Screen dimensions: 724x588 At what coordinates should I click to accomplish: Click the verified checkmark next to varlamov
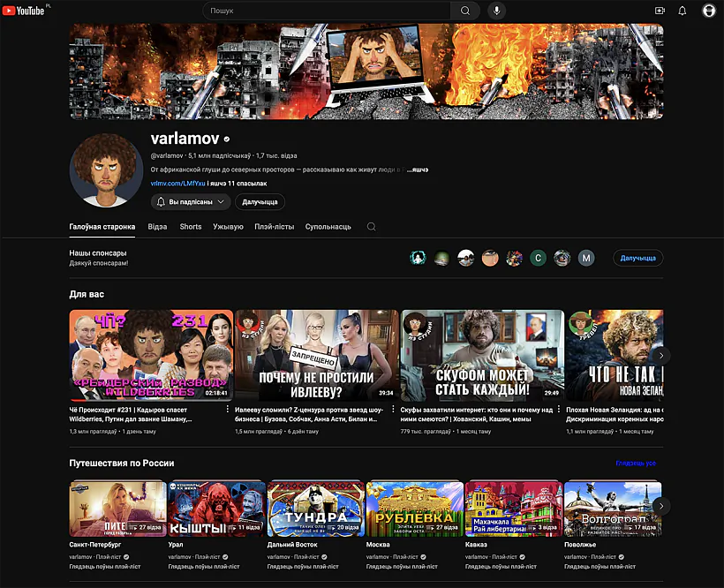pos(224,139)
